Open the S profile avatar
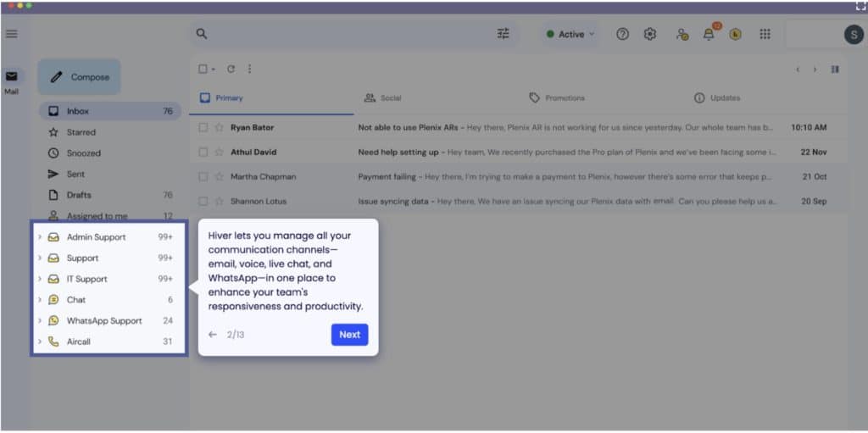 pyautogui.click(x=854, y=35)
